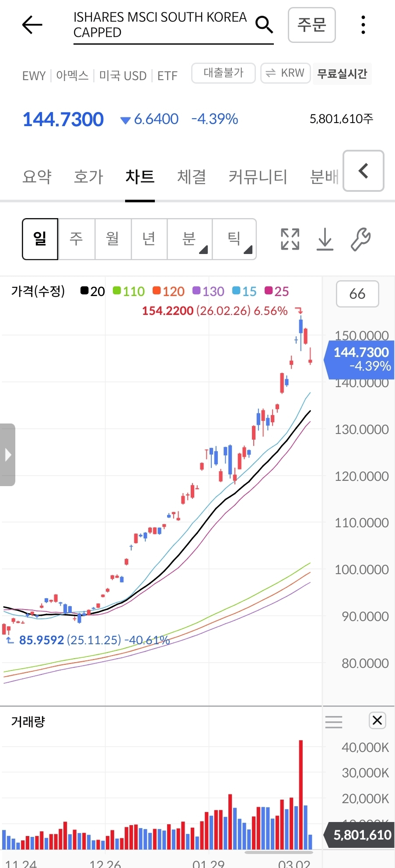Select yearly (년) chart period
Image resolution: width=395 pixels, height=868 pixels.
149,239
